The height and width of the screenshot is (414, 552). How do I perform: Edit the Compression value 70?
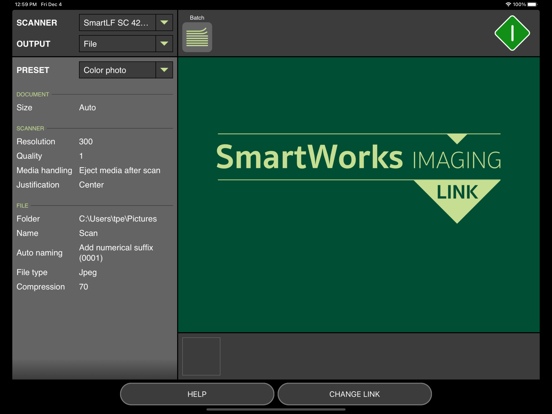pos(83,287)
